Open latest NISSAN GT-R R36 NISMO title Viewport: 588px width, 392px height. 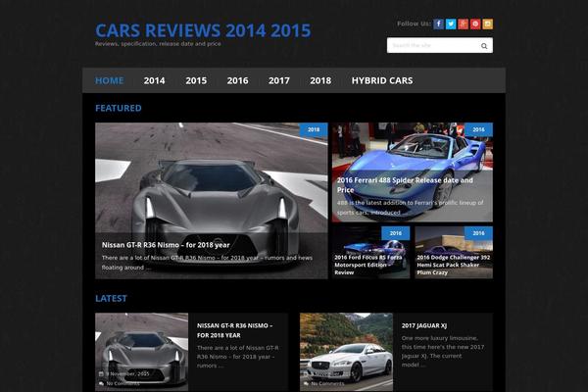point(235,330)
